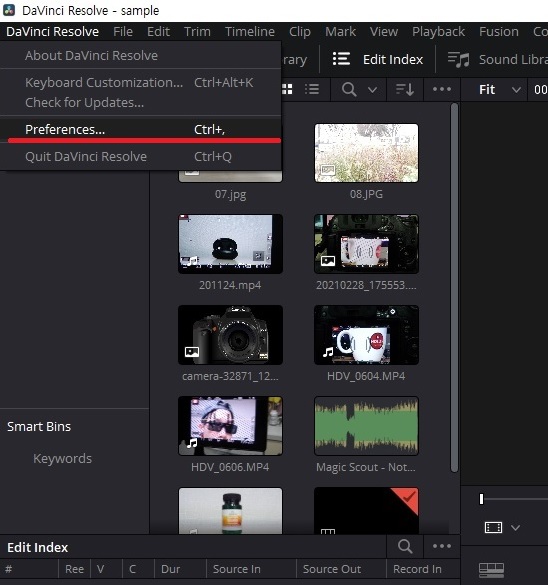
Task: Click the Sound Library music icon
Action: [x=458, y=59]
